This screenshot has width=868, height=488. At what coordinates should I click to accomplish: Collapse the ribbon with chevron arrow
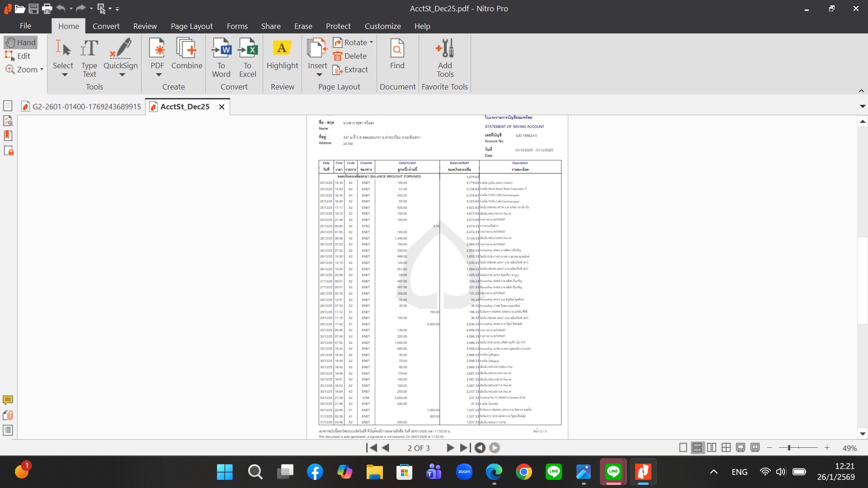pos(861,91)
